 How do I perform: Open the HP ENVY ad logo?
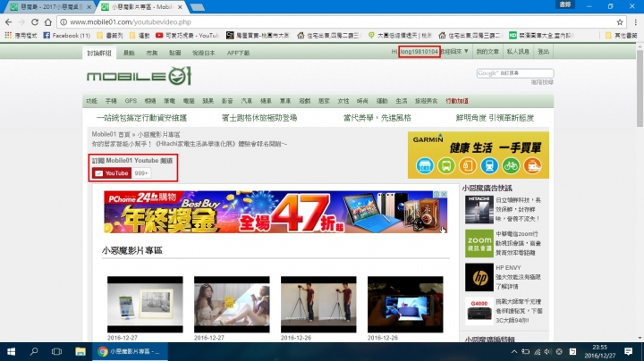[479, 277]
